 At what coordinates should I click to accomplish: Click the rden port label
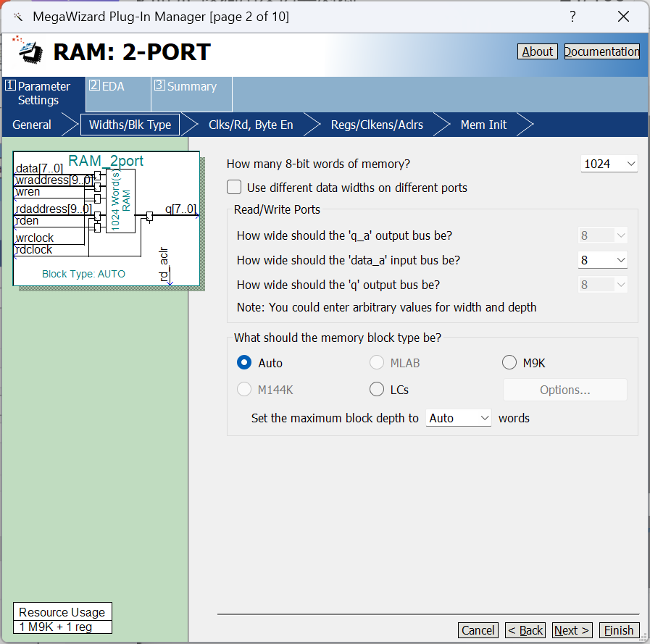[27, 220]
